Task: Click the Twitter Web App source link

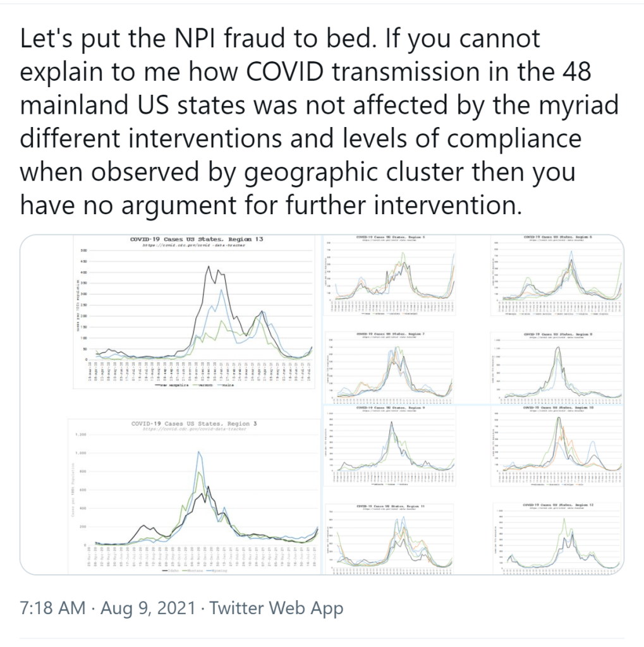Action: 276,608
